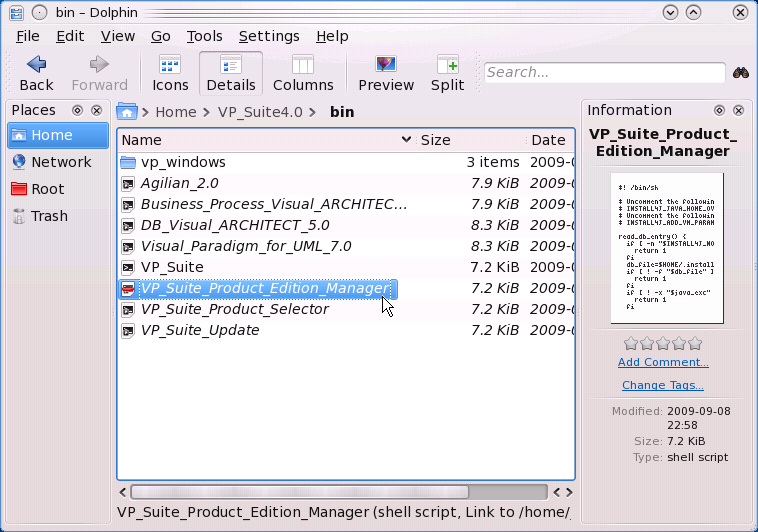758x532 pixels.
Task: Click Add Comment link
Action: point(663,362)
